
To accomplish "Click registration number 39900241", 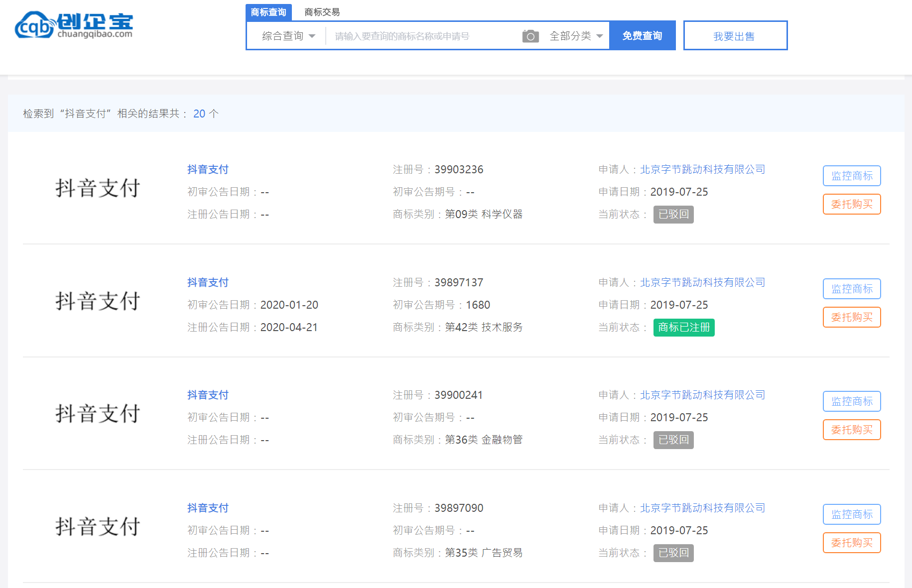I will [459, 395].
